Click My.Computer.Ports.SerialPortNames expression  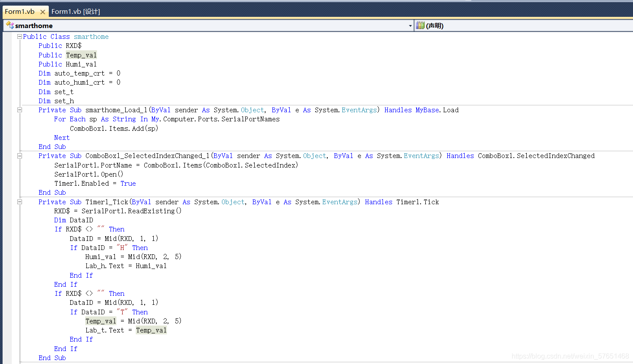(x=215, y=119)
